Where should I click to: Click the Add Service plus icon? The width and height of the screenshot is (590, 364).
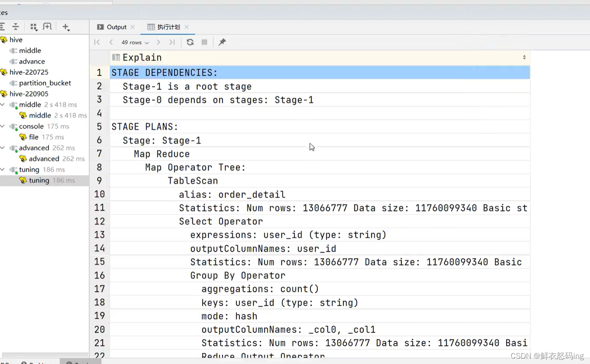coord(66,27)
